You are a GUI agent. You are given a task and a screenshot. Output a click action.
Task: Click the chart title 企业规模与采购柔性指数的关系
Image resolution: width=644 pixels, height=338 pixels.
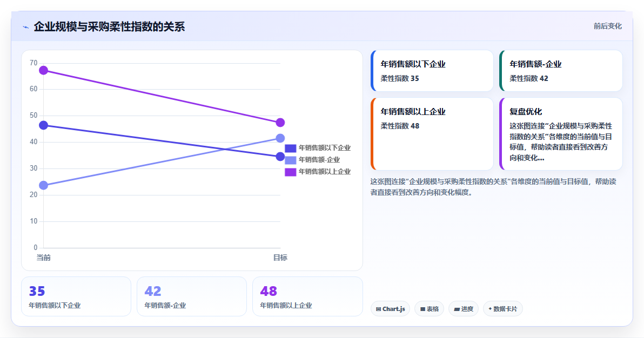109,26
